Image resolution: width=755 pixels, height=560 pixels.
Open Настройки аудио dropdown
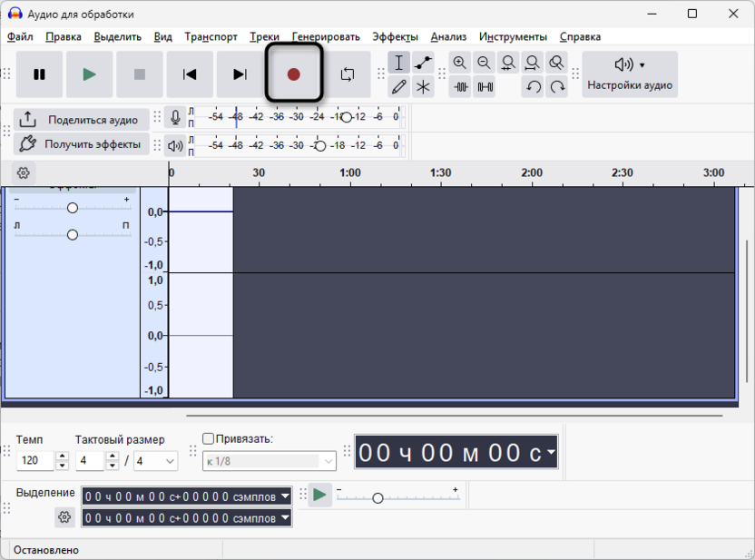pyautogui.click(x=630, y=74)
